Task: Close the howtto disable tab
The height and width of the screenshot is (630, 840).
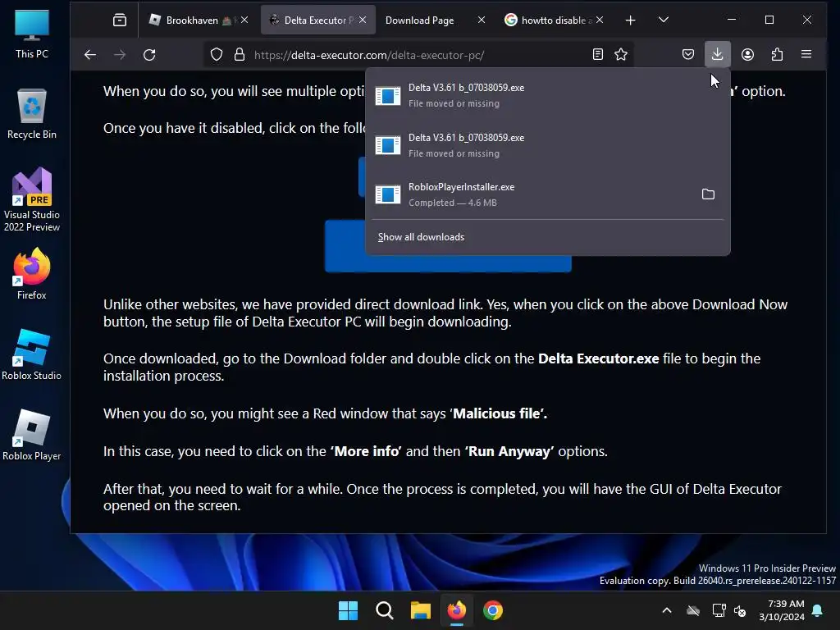Action: click(600, 20)
